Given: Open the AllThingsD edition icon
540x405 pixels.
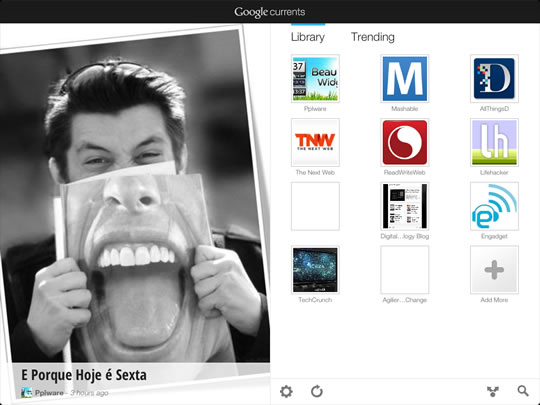Looking at the screenshot, I should 494,79.
